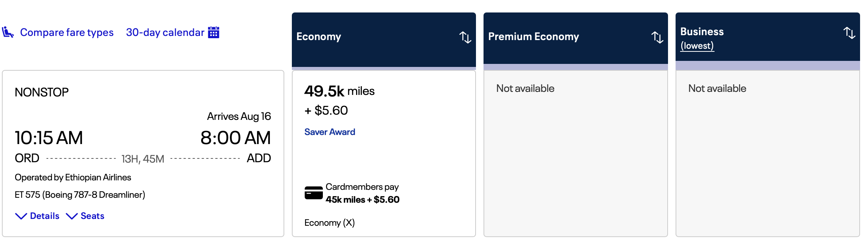This screenshot has width=868, height=242.
Task: Click the Cardmembers pay 45k miles offer
Action: pyautogui.click(x=363, y=193)
